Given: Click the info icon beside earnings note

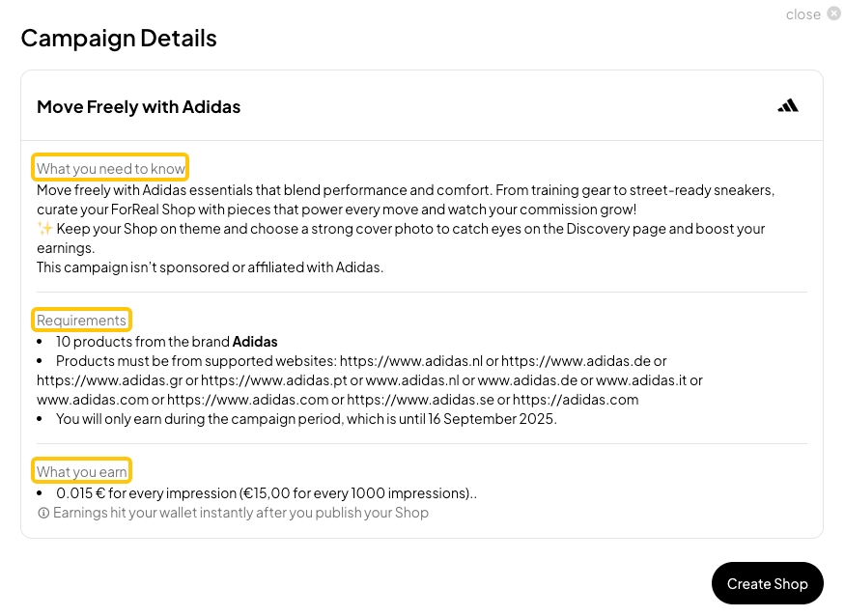Looking at the screenshot, I should pos(43,513).
